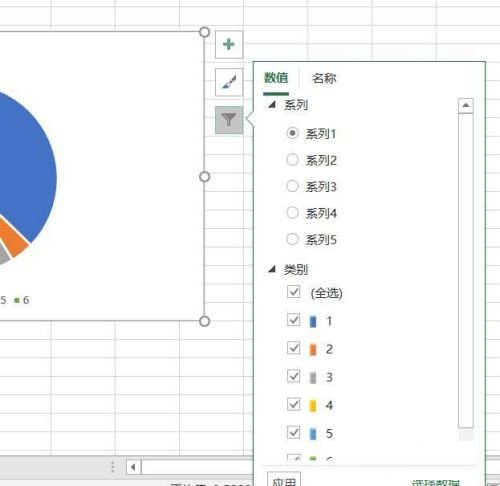The height and width of the screenshot is (486, 500).
Task: Toggle the (全选) checkbox
Action: pos(294,291)
